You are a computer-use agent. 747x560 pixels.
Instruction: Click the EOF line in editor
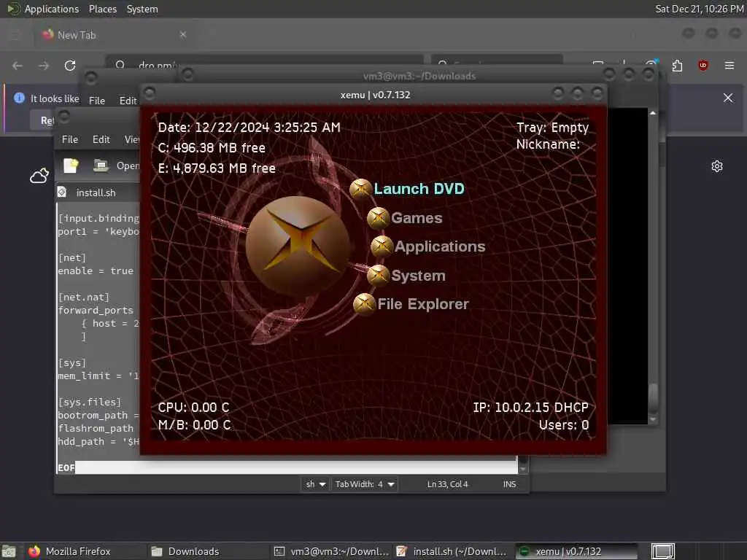point(66,467)
